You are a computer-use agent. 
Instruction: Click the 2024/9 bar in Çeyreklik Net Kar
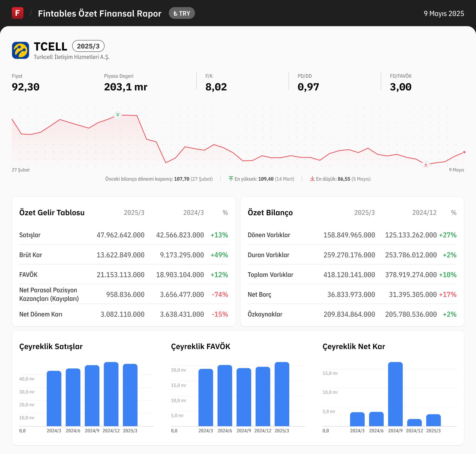tap(395, 394)
